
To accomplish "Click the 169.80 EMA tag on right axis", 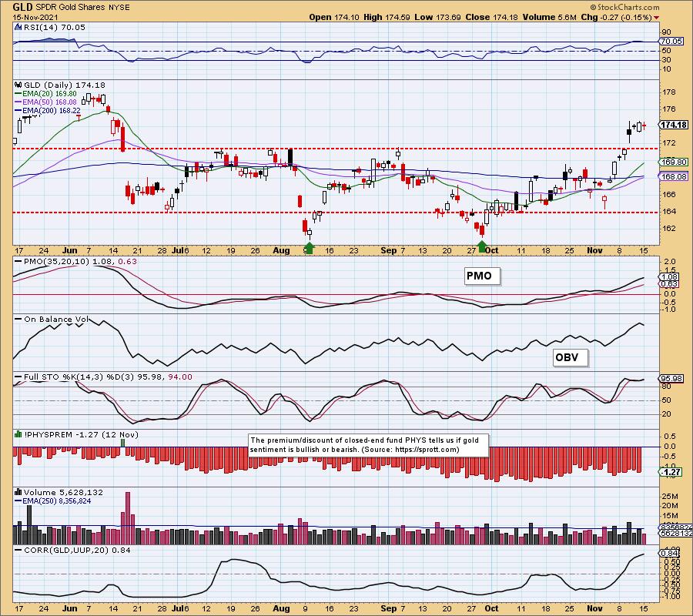I will (674, 162).
